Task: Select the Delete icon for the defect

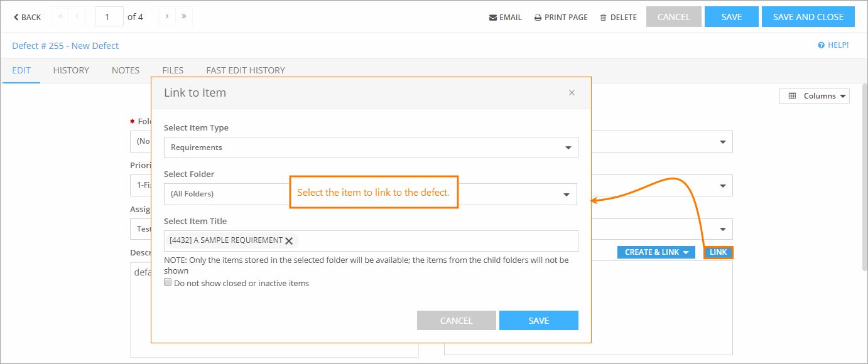Action: click(617, 17)
